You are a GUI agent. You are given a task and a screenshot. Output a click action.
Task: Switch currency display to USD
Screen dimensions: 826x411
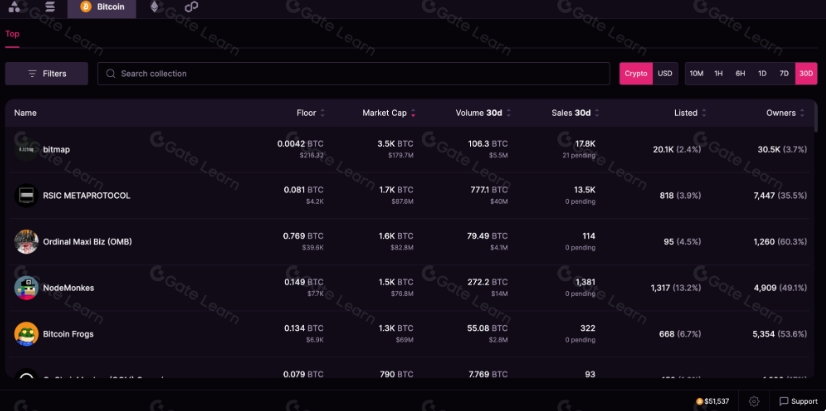point(665,74)
